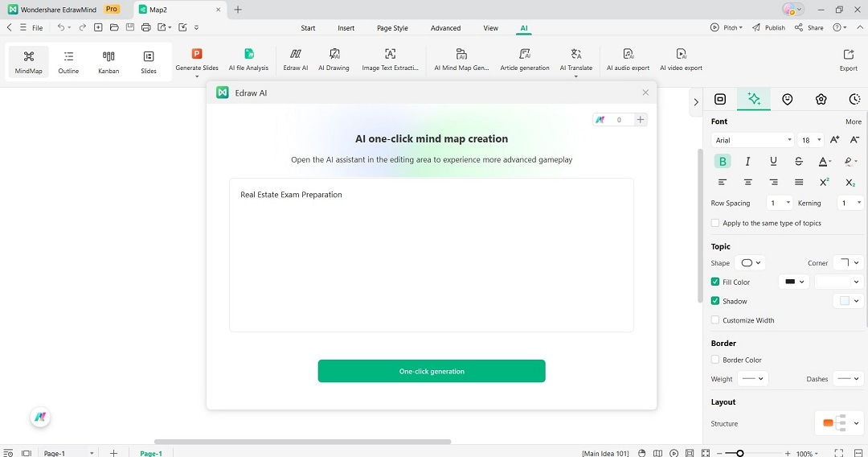Click the open folder icon
The image size is (868, 457).
[114, 27]
